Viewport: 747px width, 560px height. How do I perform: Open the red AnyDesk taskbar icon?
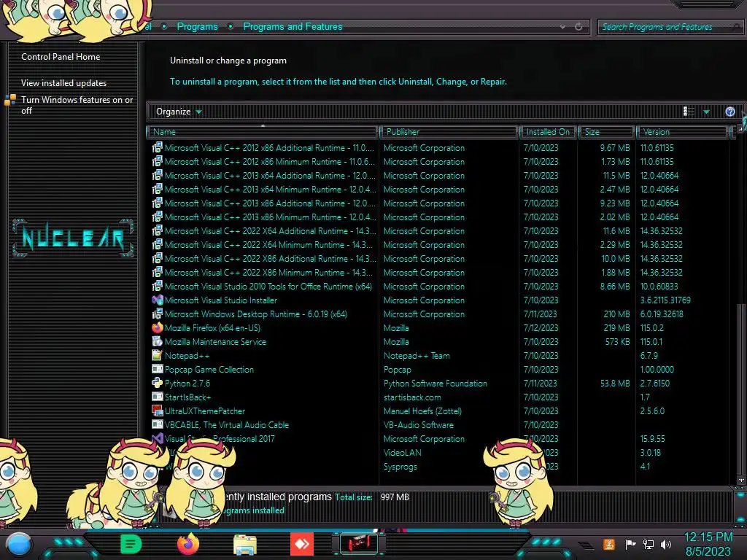[302, 544]
